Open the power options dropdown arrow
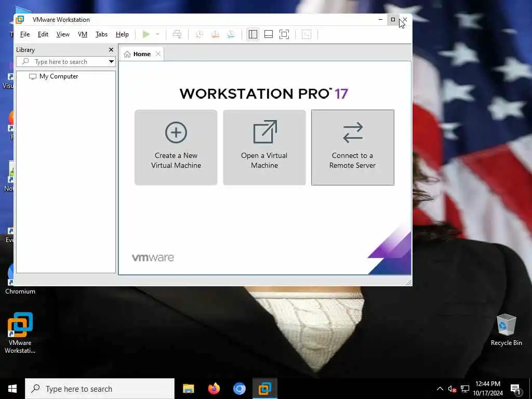The width and height of the screenshot is (532, 399). [157, 34]
